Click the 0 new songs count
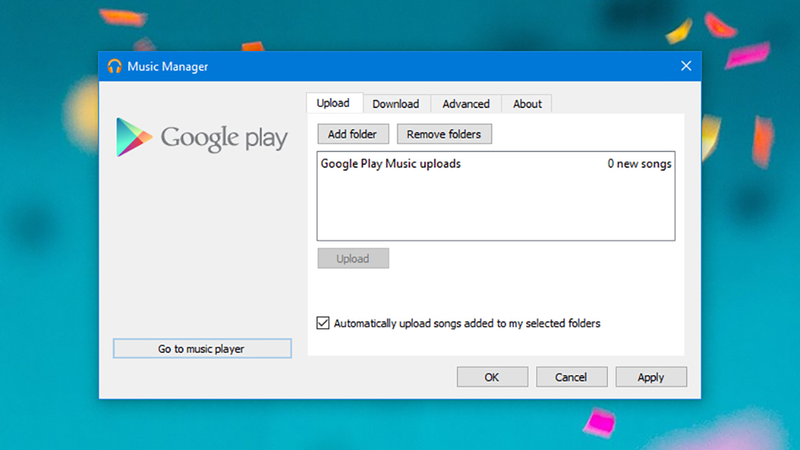This screenshot has width=800, height=450. coord(639,164)
